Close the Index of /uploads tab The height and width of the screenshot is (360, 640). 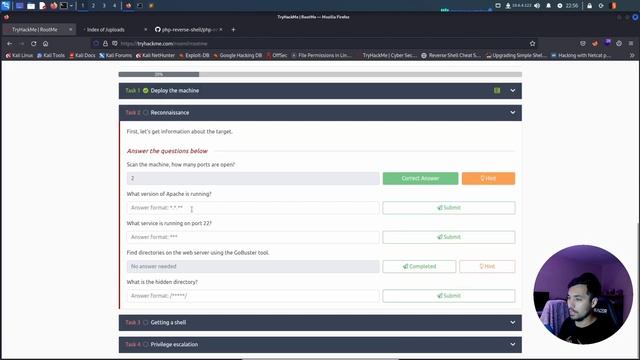pos(145,29)
